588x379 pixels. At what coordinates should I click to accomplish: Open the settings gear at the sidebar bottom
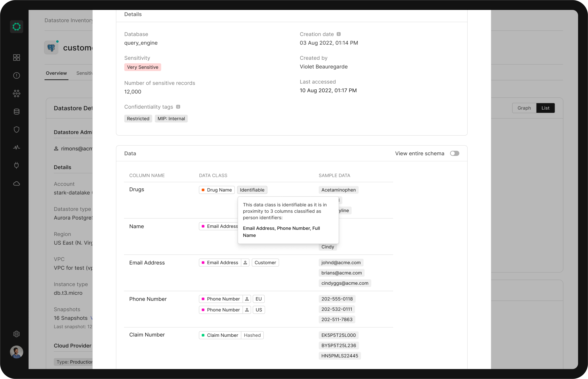[x=17, y=334]
